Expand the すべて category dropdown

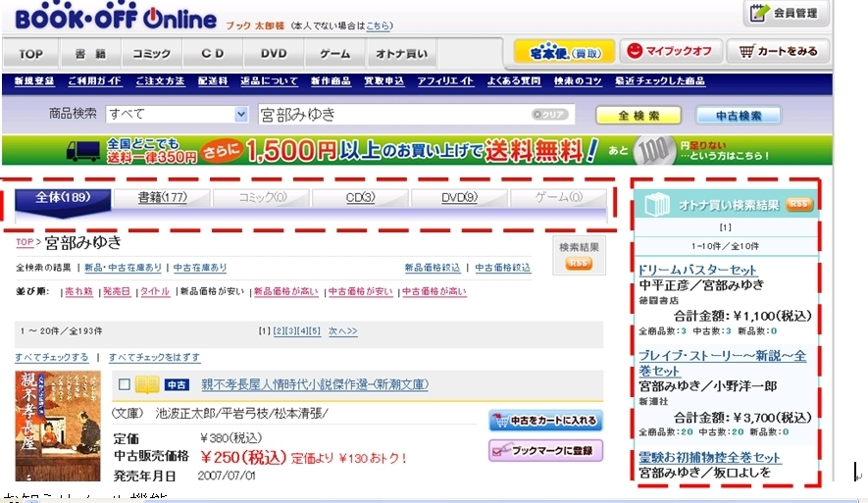tap(177, 114)
